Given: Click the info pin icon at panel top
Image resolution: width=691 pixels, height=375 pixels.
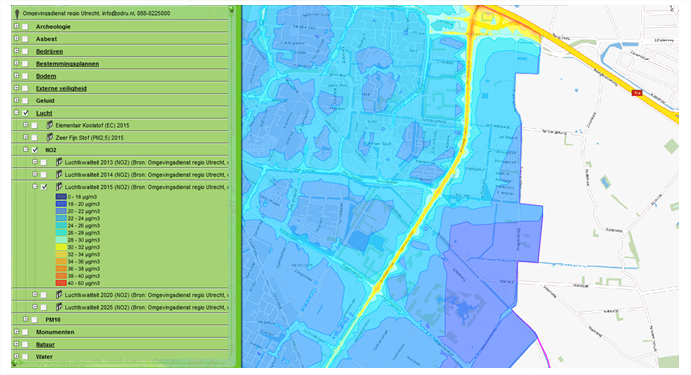Looking at the screenshot, I should click(17, 14).
